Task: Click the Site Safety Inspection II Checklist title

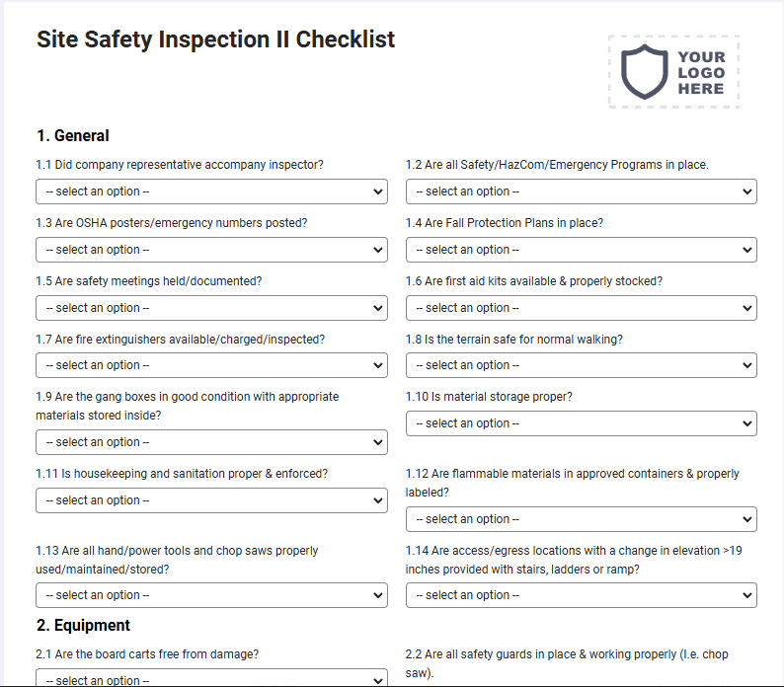Action: tap(215, 39)
